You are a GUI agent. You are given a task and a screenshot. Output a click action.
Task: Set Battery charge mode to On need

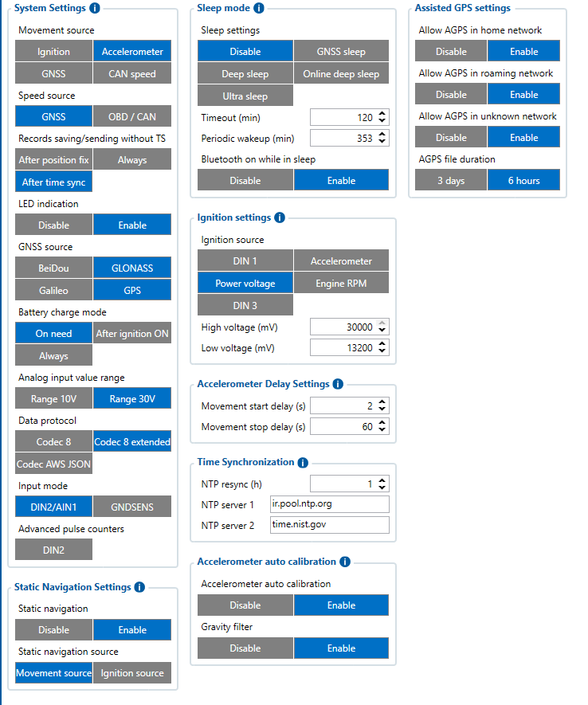pos(53,333)
